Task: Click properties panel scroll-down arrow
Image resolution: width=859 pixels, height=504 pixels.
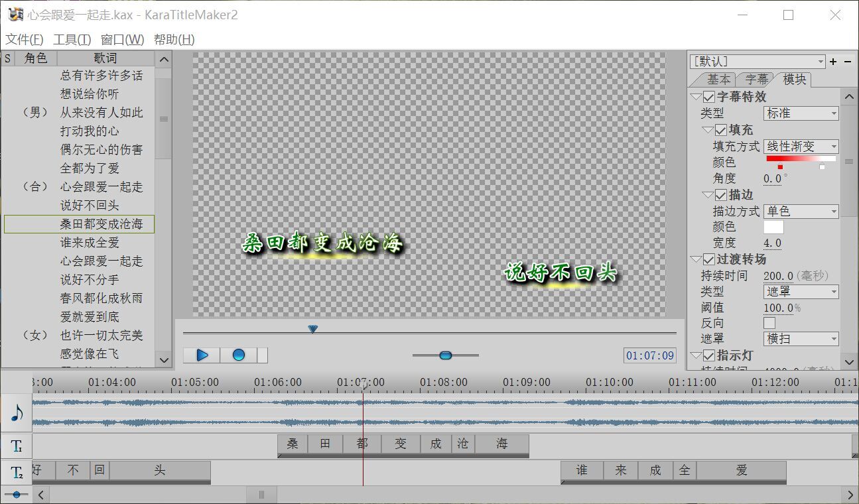Action: click(x=850, y=361)
